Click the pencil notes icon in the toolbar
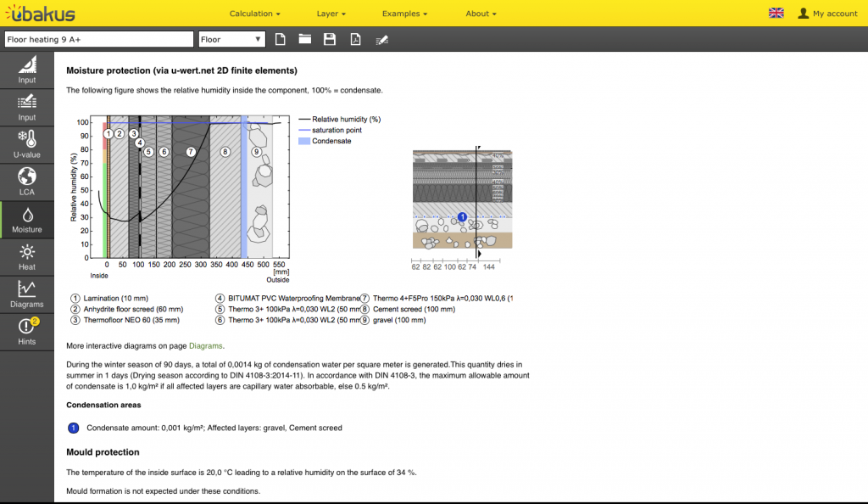Viewport: 868px width, 504px height. tap(381, 40)
